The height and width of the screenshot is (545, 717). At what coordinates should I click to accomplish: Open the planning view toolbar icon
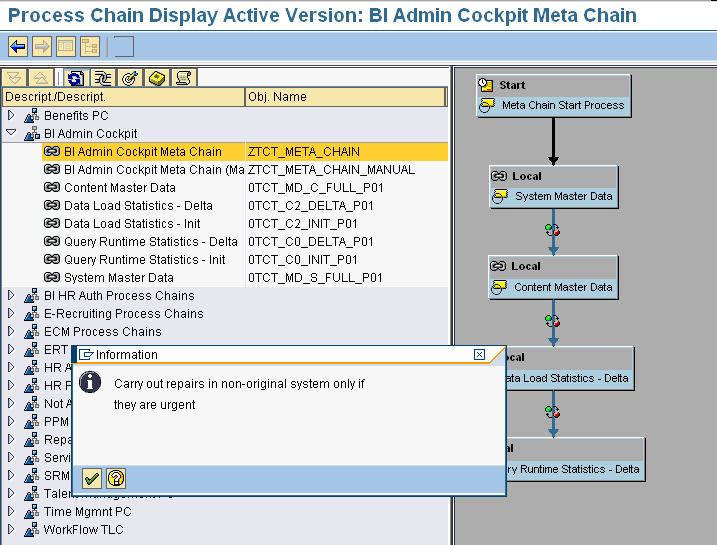pos(66,47)
